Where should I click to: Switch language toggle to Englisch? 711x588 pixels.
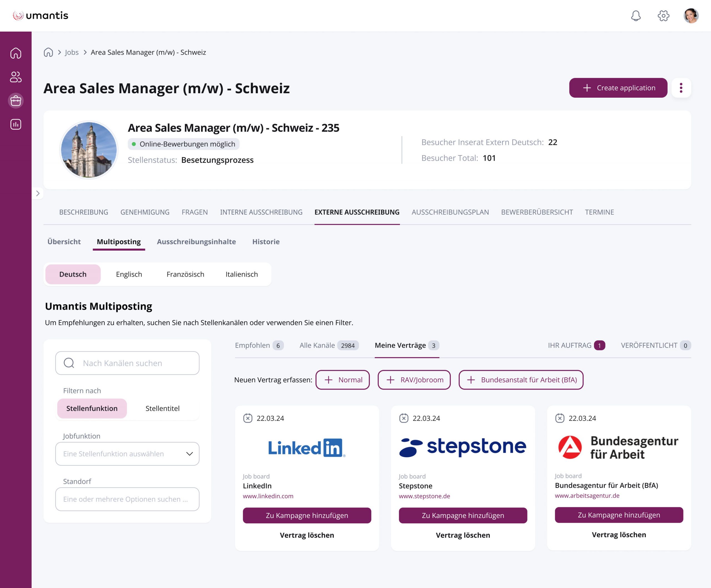129,274
